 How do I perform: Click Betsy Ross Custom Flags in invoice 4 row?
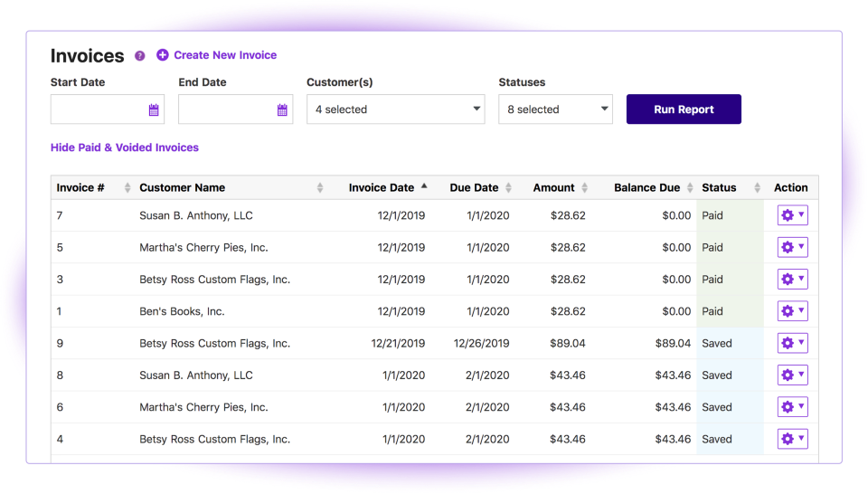(215, 439)
